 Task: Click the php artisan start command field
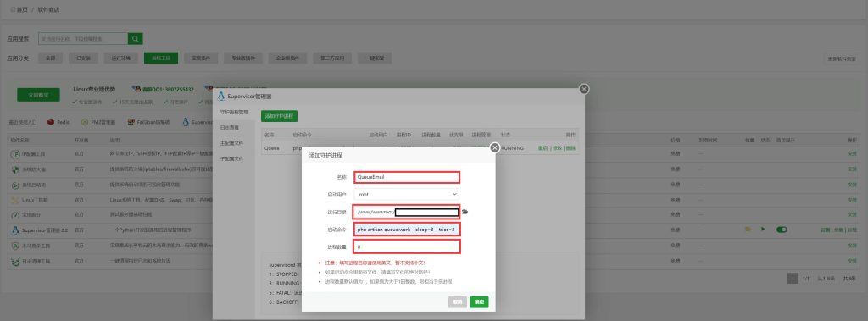[407, 230]
